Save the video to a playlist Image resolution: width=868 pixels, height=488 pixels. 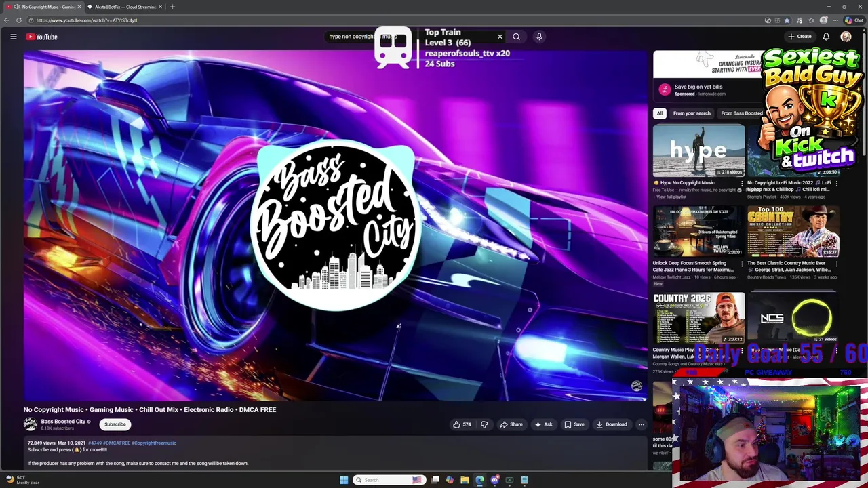click(x=574, y=424)
